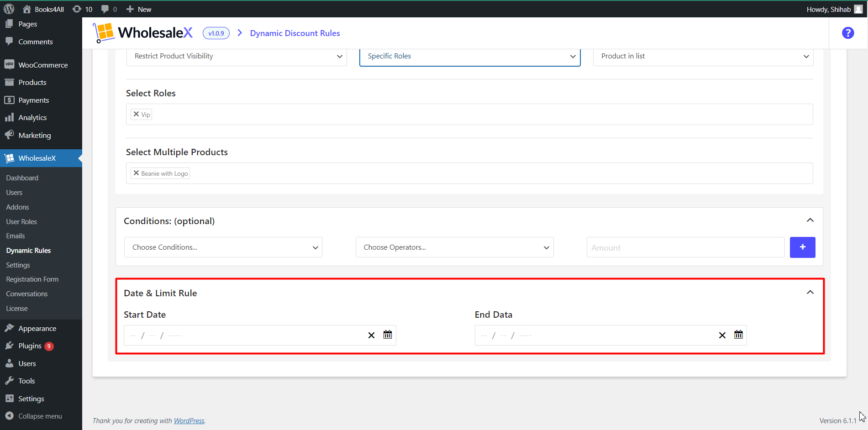
Task: Open the Marketing megaphone icon
Action: point(9,135)
